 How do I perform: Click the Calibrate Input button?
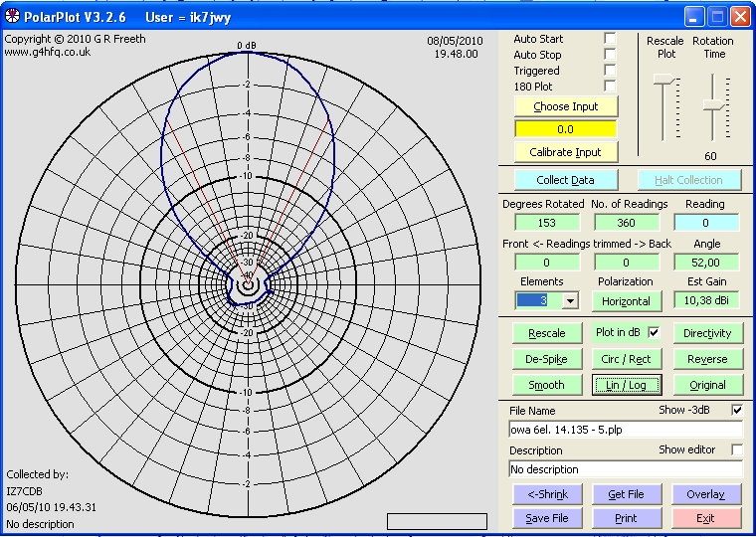566,152
